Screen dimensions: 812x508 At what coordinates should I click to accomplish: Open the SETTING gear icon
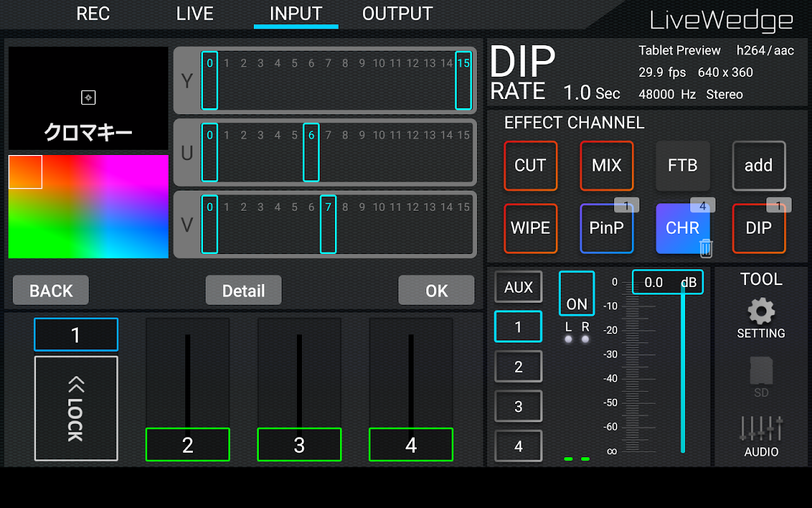[761, 312]
